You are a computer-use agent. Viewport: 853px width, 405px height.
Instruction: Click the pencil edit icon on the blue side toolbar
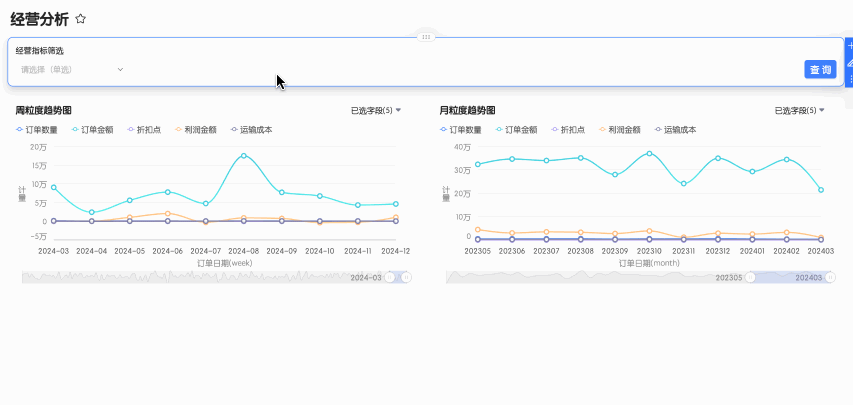coord(850,63)
